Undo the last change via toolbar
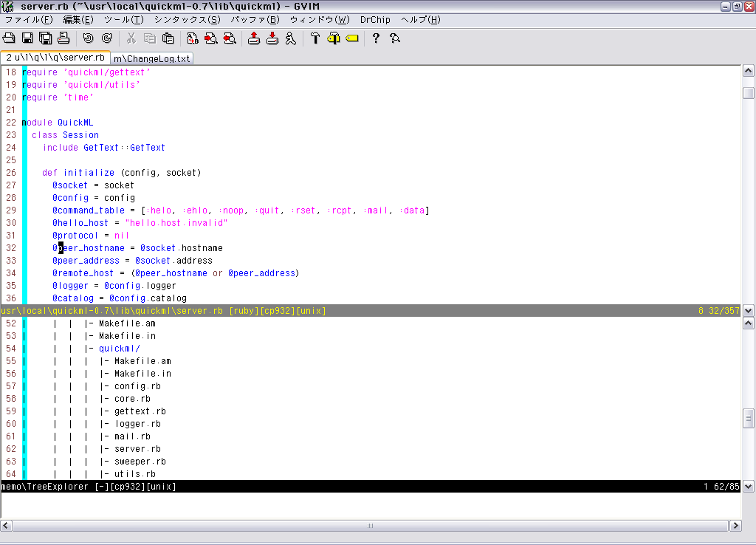This screenshot has height=545, width=756. tap(89, 38)
